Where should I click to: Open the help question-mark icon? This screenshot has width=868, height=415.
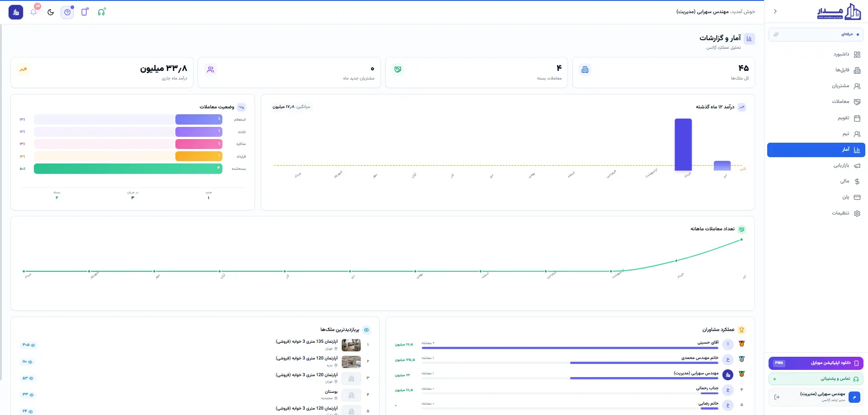point(67,12)
